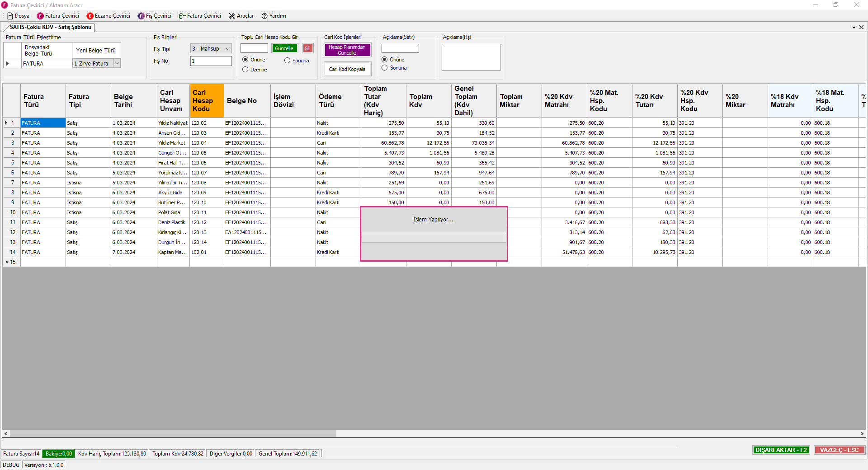This screenshot has height=470, width=868.
Task: Open the Eczane Çevirici menu
Action: click(x=108, y=16)
